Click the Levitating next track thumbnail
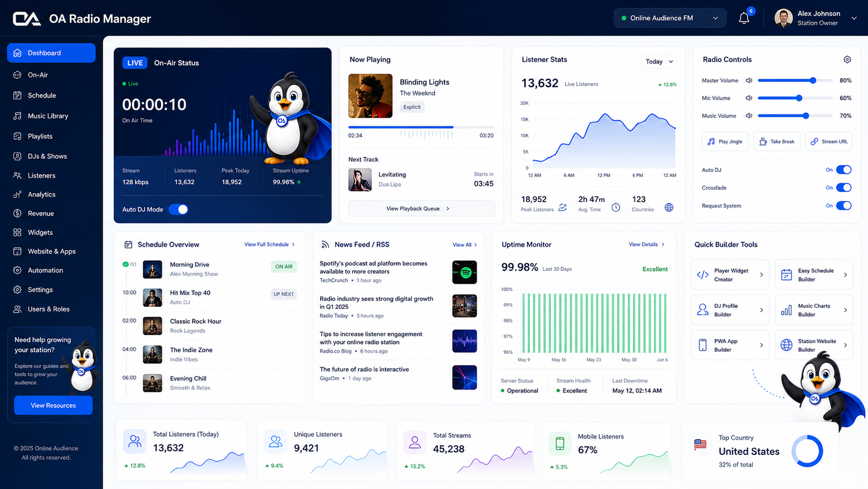This screenshot has height=489, width=868. (360, 180)
